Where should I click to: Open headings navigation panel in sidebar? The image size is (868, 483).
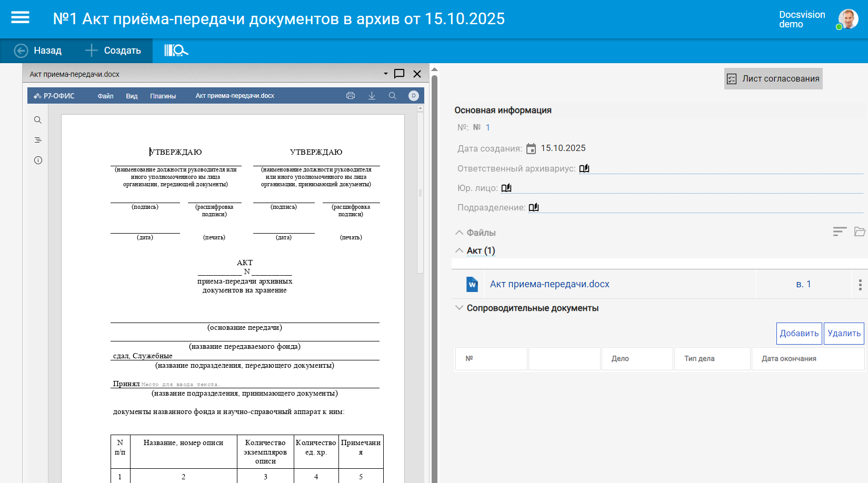tap(38, 140)
